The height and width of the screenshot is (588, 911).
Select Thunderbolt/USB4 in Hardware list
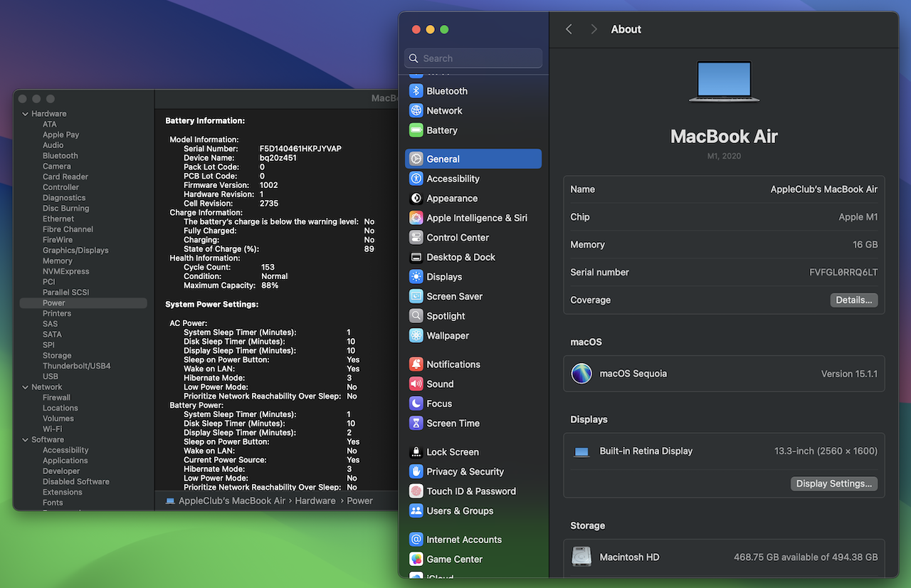[x=76, y=366]
